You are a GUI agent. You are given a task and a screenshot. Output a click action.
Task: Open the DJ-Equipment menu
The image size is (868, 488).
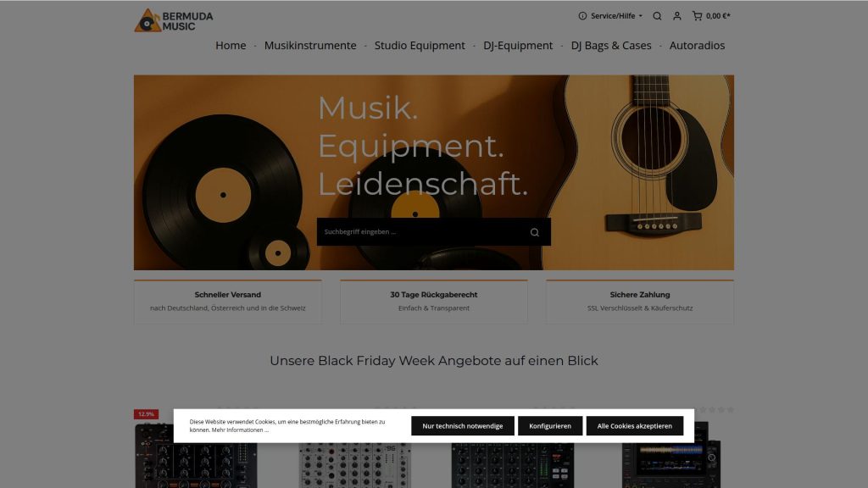[517, 45]
